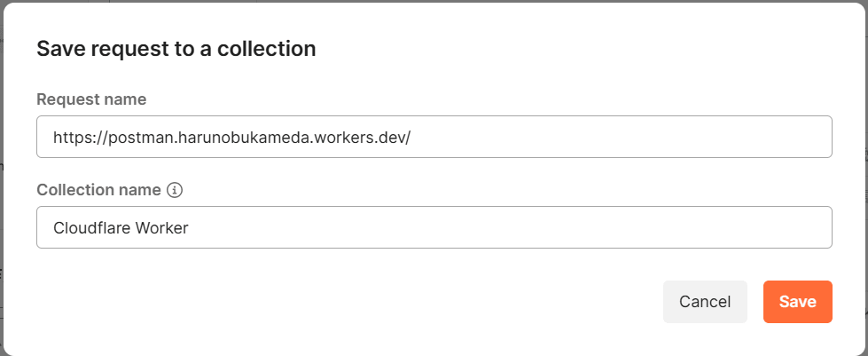Click blank dialog area left of Cancel
The height and width of the screenshot is (356, 868).
(x=348, y=302)
